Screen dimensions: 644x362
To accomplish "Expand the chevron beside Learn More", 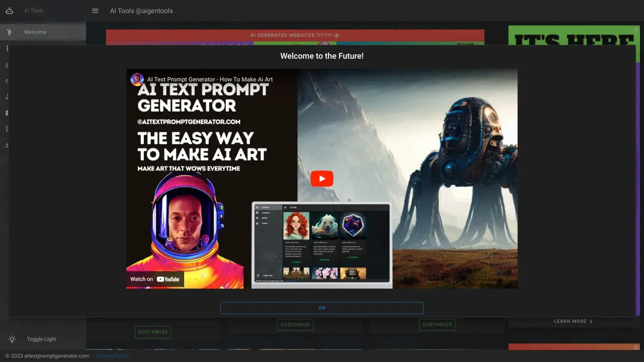I will (x=591, y=321).
